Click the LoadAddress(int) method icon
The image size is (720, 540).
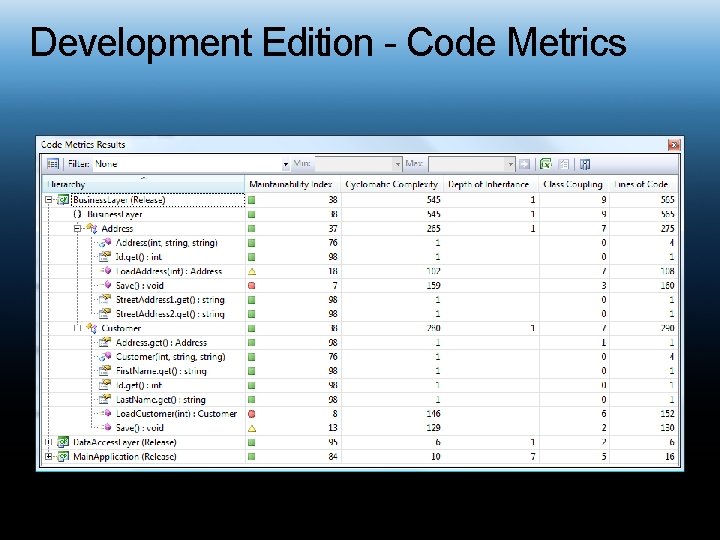pos(106,271)
